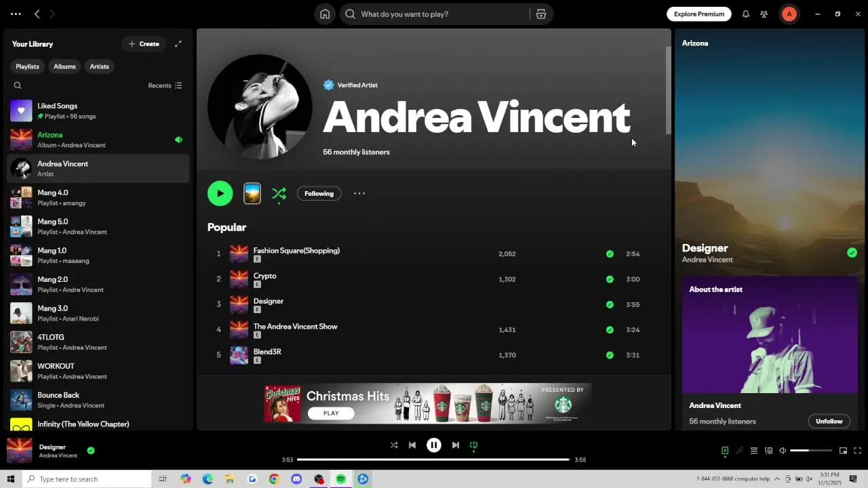This screenshot has height=488, width=868.
Task: Toggle saved check for Crypto
Action: click(610, 279)
